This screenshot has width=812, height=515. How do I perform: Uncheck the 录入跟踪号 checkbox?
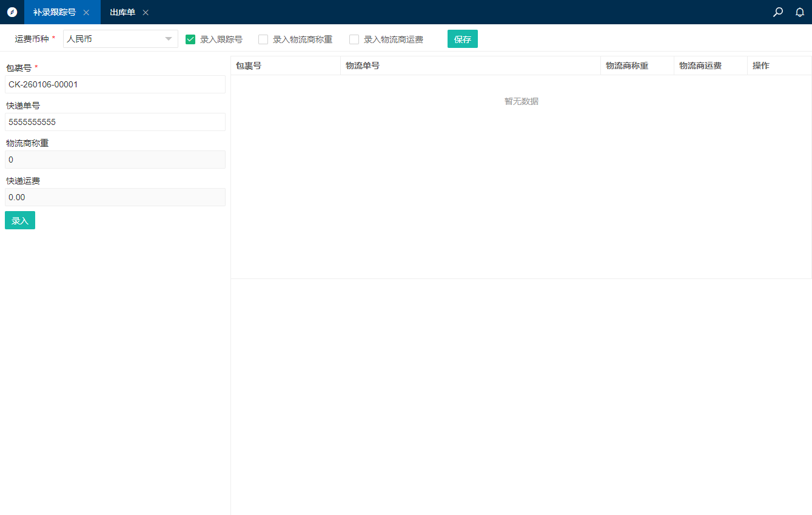pyautogui.click(x=190, y=39)
